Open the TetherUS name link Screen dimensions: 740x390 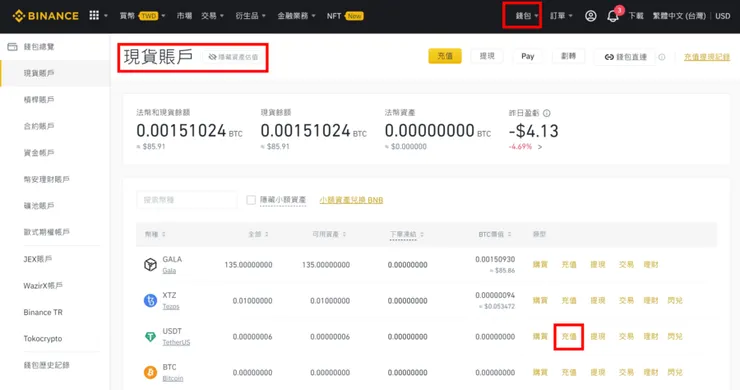(x=176, y=342)
